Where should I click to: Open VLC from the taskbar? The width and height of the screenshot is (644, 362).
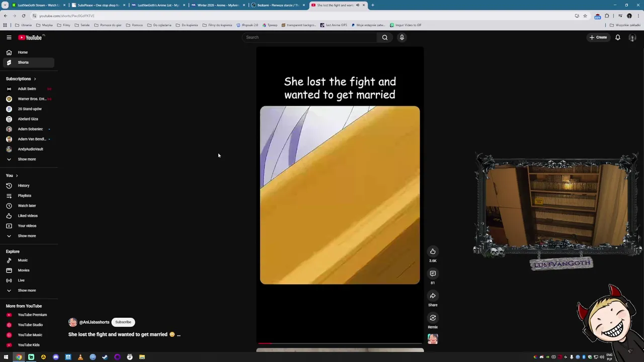pos(80,357)
